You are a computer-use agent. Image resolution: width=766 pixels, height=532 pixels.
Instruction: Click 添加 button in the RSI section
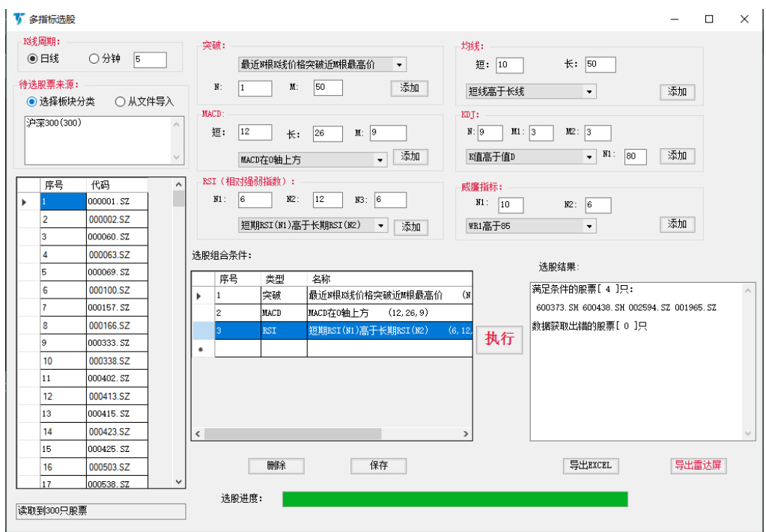[x=410, y=227]
